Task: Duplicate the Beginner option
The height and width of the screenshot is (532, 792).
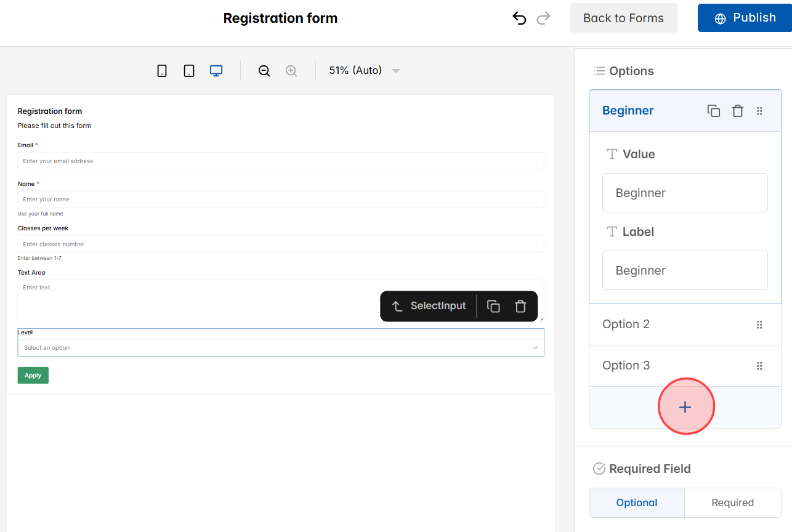Action: coord(713,111)
